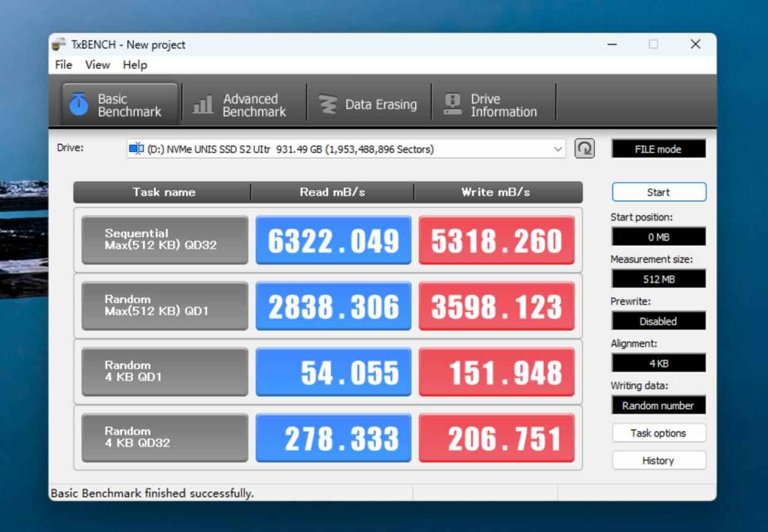Click the Measurement size 512 MB field

pos(659,279)
